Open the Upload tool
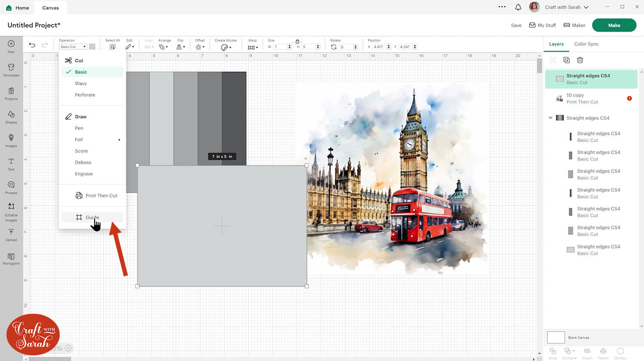The width and height of the screenshot is (644, 361). coord(11,234)
